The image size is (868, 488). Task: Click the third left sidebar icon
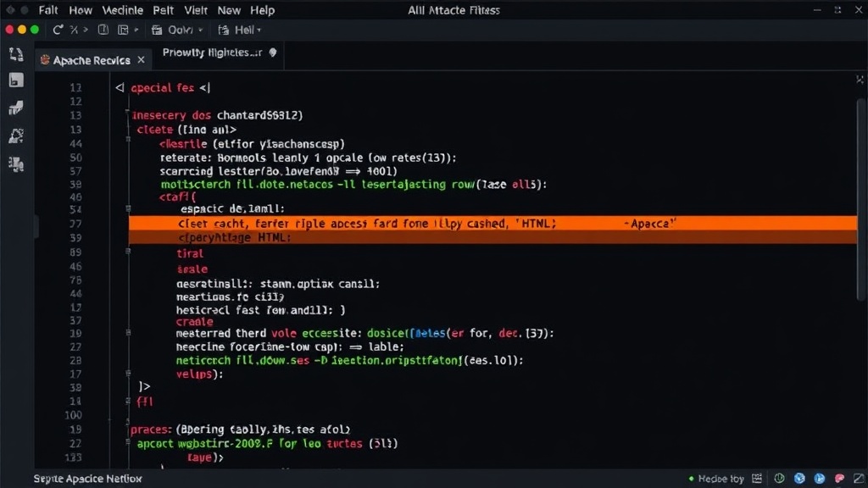[x=16, y=108]
